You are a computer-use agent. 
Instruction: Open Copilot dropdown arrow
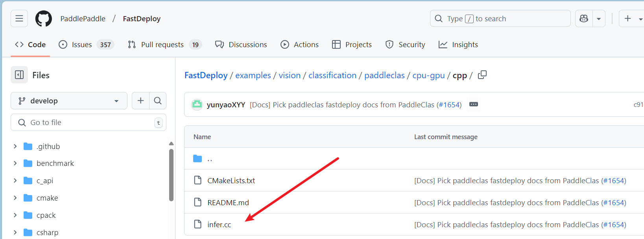click(599, 18)
